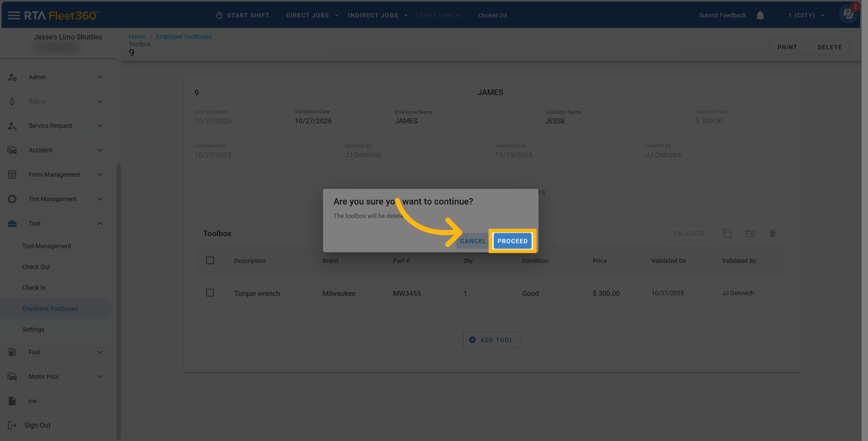The height and width of the screenshot is (441, 868).
Task: Click the sidebar vertical scrollbar
Action: point(118,301)
